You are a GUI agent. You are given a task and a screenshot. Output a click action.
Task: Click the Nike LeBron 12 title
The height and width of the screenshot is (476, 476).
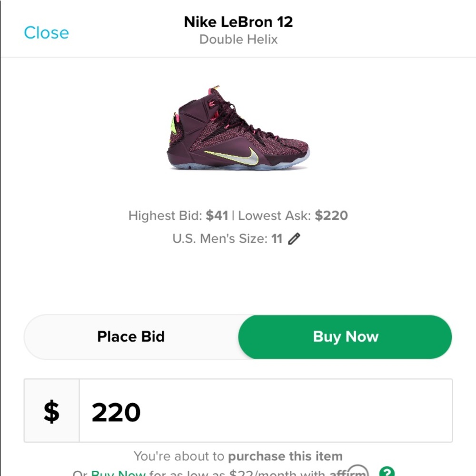tap(238, 21)
